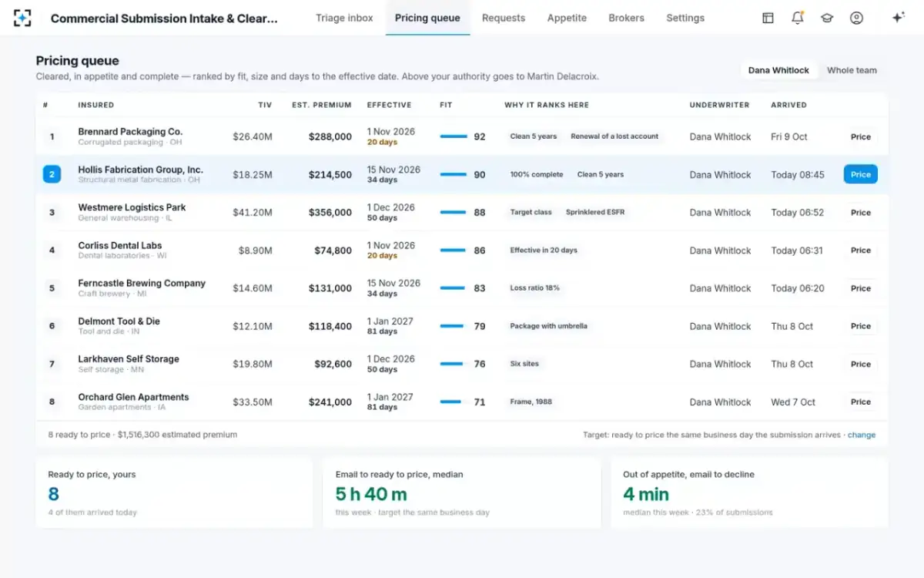The image size is (924, 578).
Task: Open the Requests tab
Action: click(504, 18)
